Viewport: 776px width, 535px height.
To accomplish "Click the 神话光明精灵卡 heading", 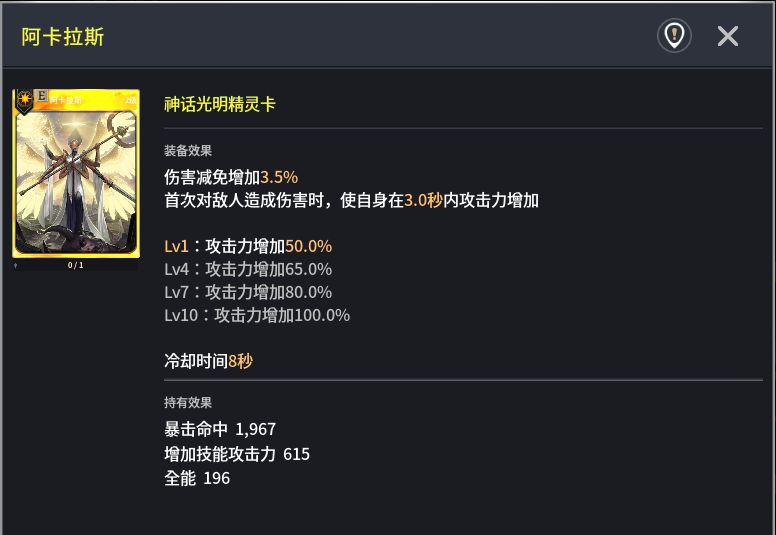I will pyautogui.click(x=220, y=104).
